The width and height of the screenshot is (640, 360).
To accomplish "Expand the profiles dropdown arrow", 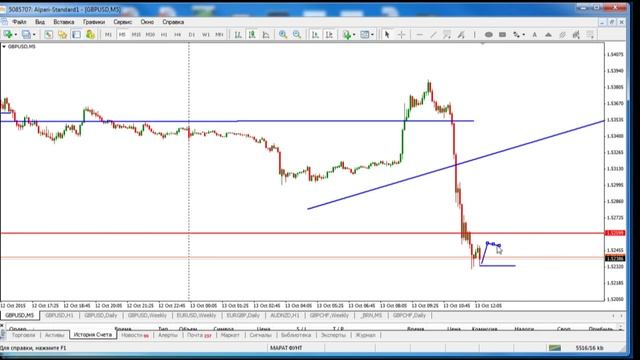I will (x=34, y=35).
